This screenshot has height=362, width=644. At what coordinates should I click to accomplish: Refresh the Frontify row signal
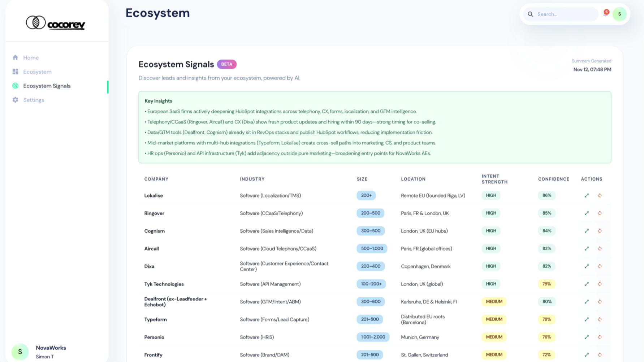[600, 355]
